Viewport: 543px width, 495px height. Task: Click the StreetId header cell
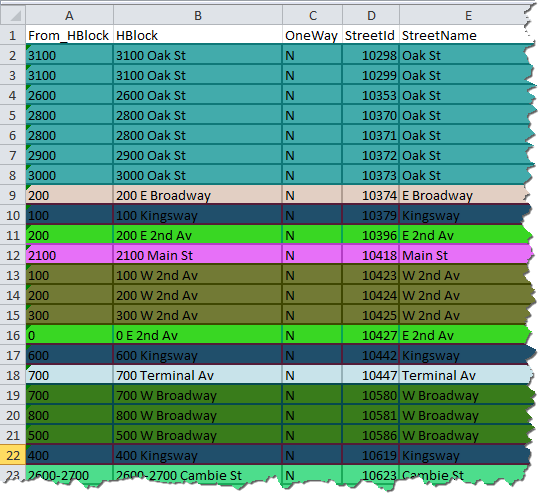(x=371, y=35)
